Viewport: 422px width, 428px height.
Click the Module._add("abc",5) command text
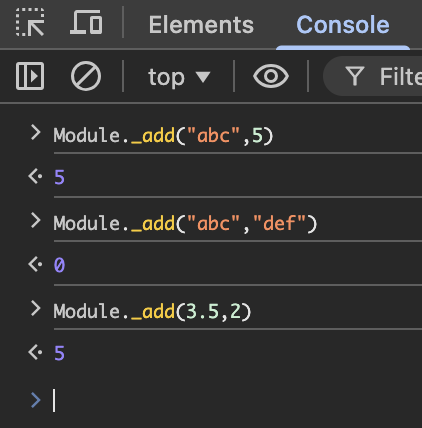coord(163,136)
